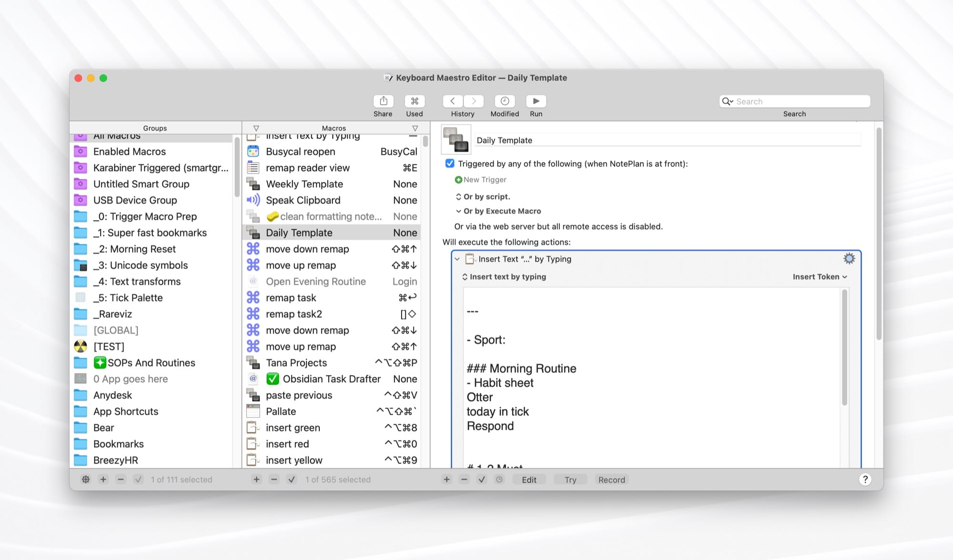Click the Daily Template macro icon thumbnail

[456, 140]
